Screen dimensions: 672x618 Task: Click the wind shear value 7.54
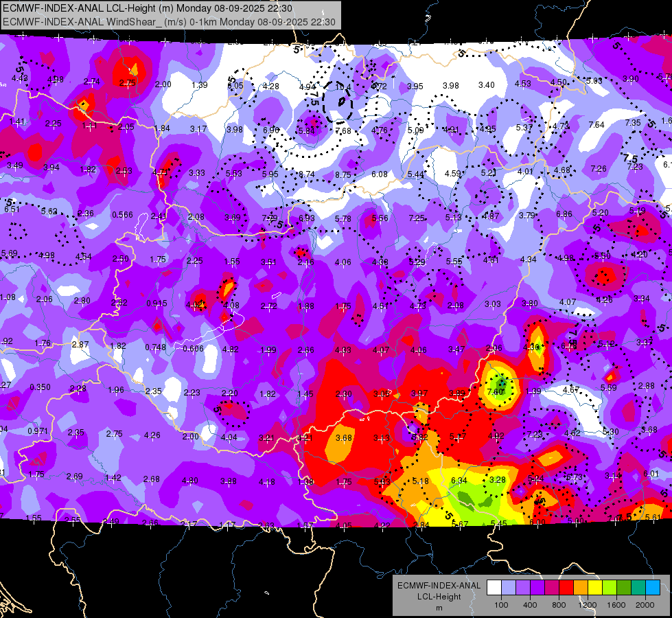596,125
